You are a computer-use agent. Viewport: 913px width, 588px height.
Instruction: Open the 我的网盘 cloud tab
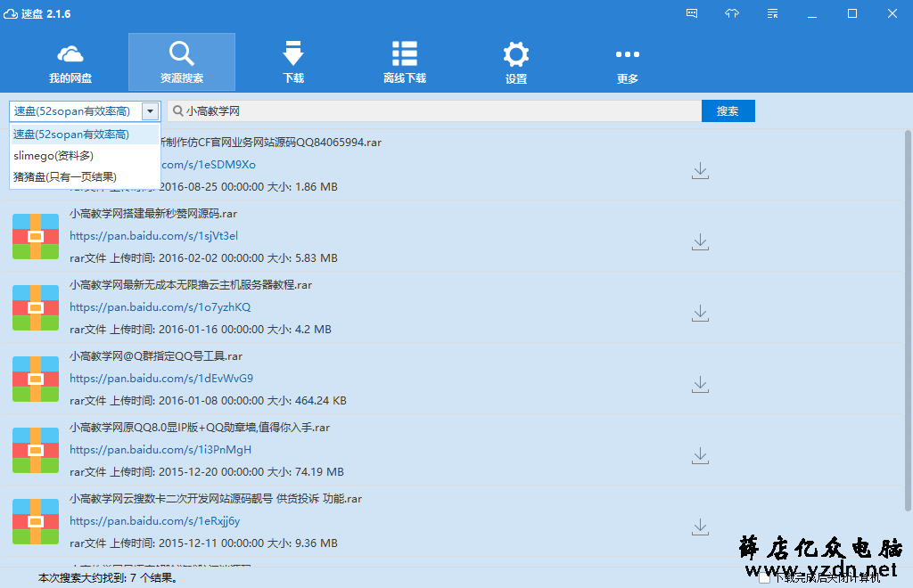point(70,62)
